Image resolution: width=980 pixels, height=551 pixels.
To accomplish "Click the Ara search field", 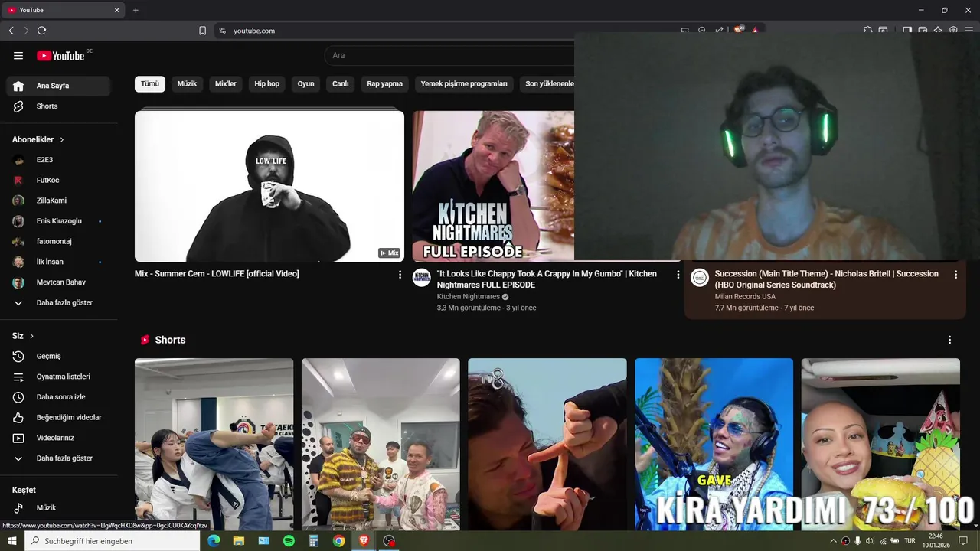I will [x=449, y=55].
